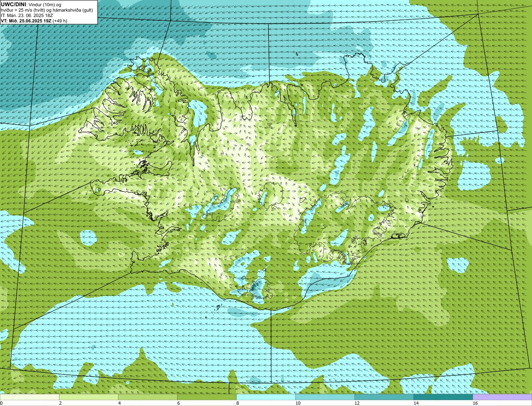Screen dimensions: 532x406
Task: Click the legend scale label "4"
Action: 119,403
